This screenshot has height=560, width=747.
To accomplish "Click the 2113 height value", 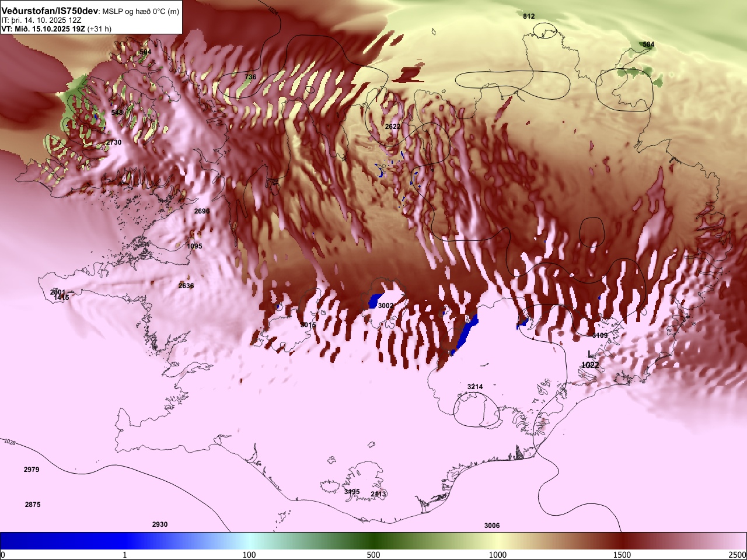I will pos(379,494).
